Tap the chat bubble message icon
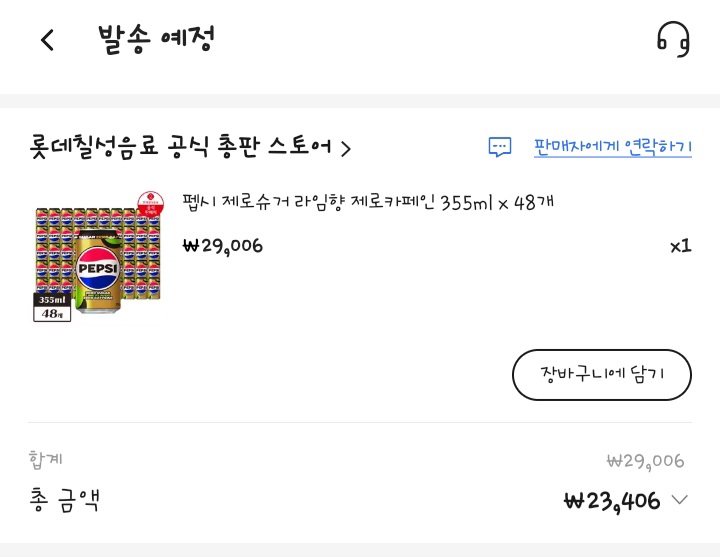720x557 pixels. point(500,147)
